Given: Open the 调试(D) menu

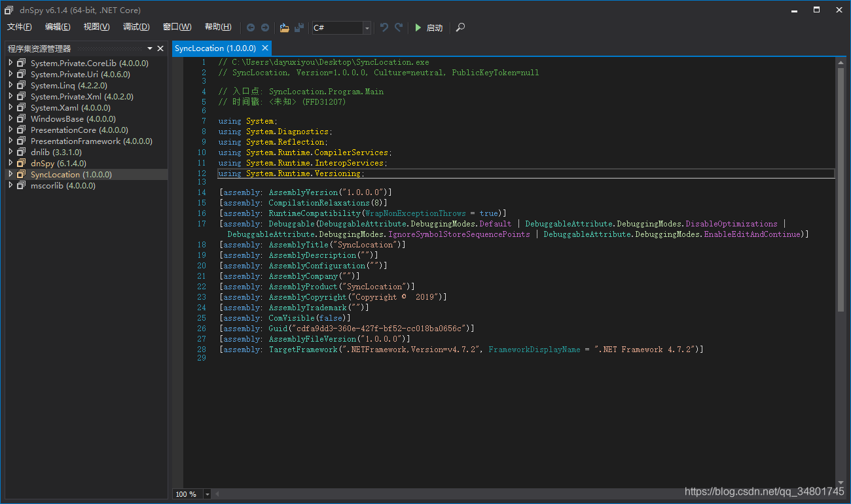Looking at the screenshot, I should (136, 27).
